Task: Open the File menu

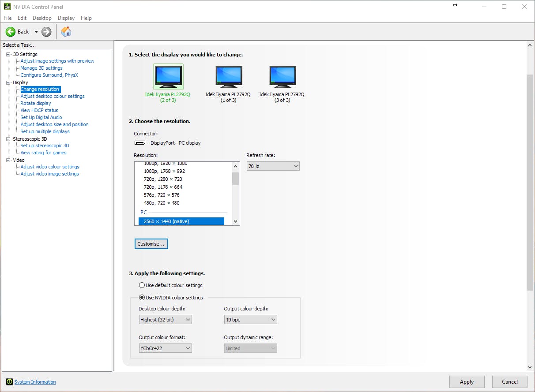Action: tap(8, 18)
